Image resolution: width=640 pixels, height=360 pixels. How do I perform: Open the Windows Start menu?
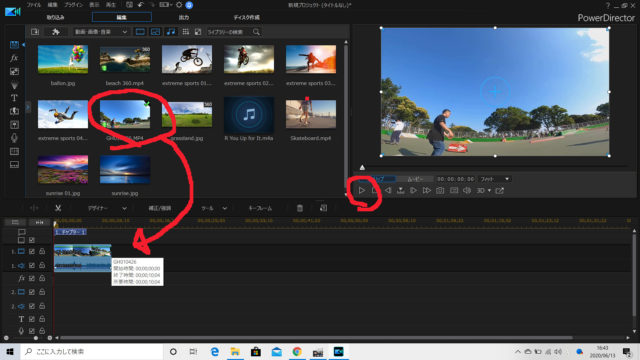pos(10,351)
